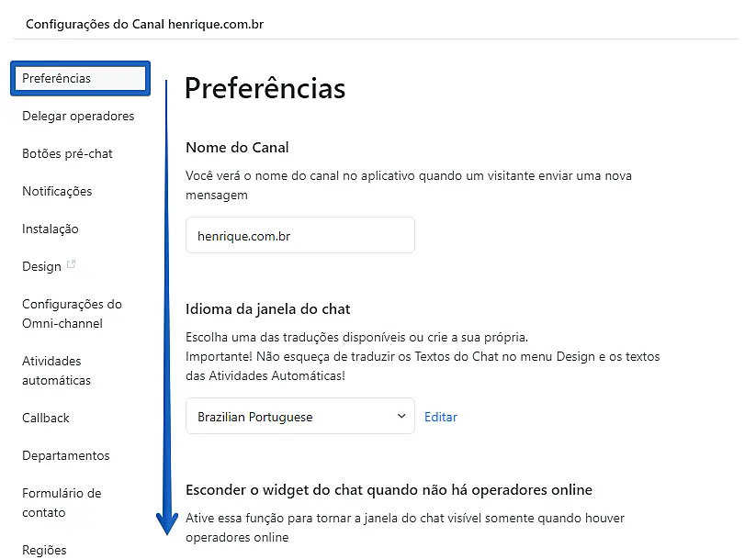Select Notificações in the sidebar
The image size is (756, 559).
57,192
